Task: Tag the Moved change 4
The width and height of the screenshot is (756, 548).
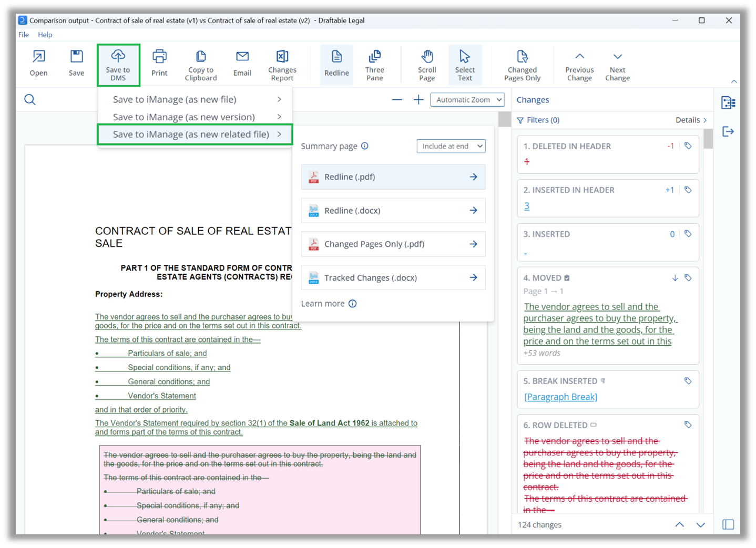Action: 688,278
